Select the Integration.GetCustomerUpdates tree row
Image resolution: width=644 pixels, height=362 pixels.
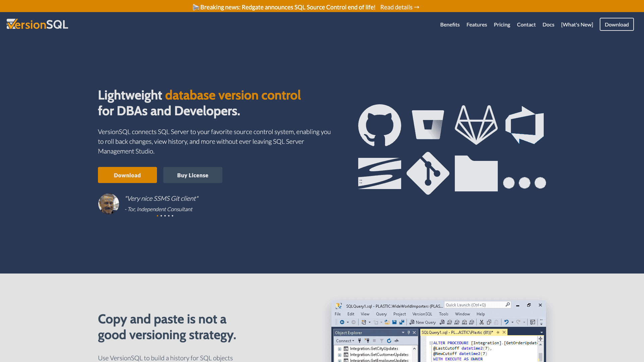tap(376, 355)
